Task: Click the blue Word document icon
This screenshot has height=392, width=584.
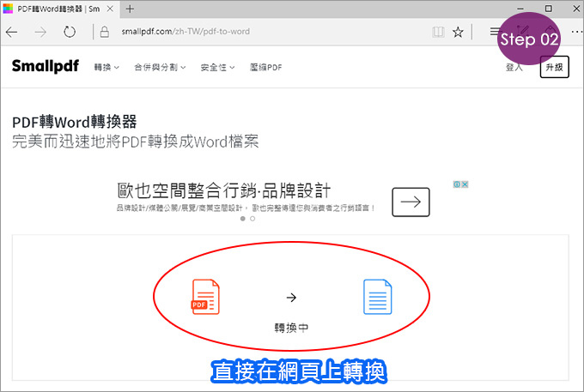Action: [x=378, y=297]
